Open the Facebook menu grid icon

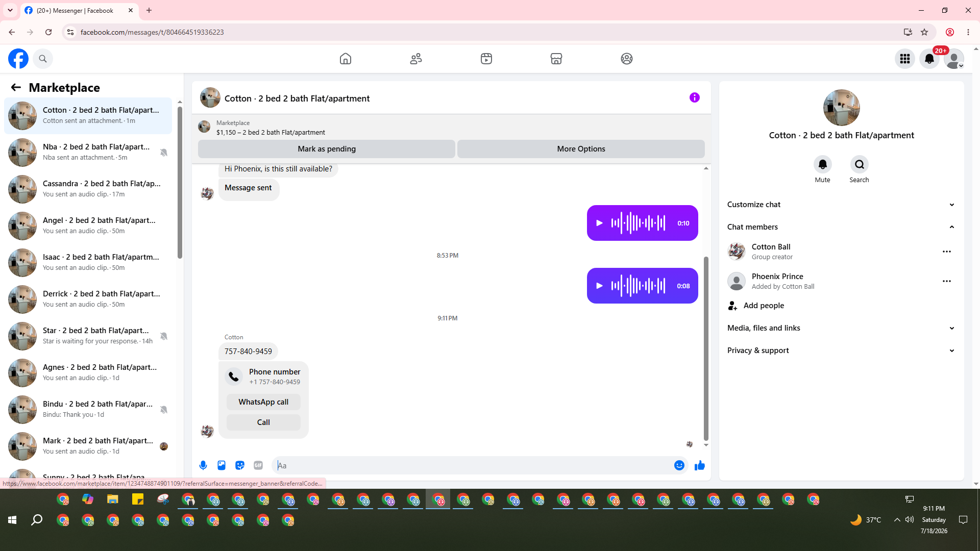point(905,59)
